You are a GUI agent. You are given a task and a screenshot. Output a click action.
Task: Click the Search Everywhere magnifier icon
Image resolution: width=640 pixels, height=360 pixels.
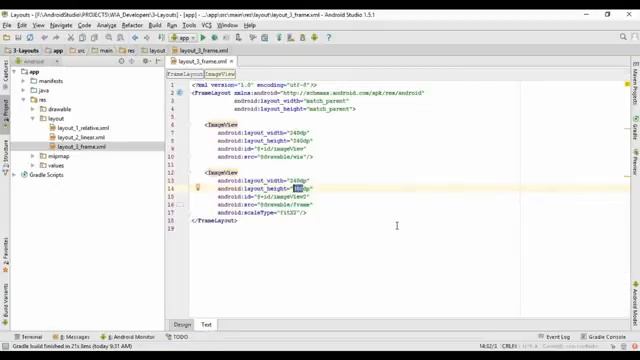pos(623,37)
